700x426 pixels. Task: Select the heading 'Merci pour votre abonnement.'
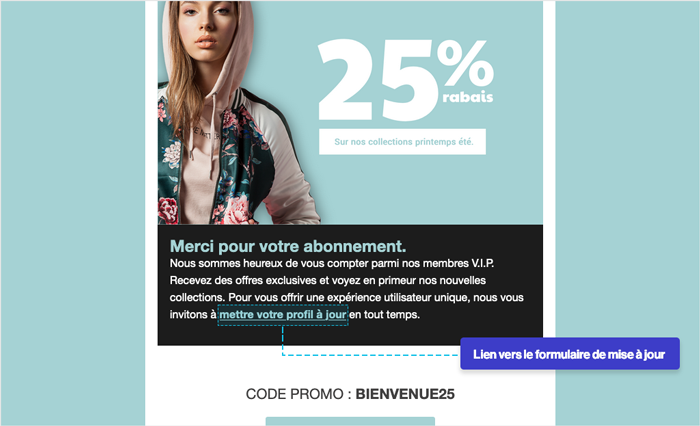click(288, 246)
